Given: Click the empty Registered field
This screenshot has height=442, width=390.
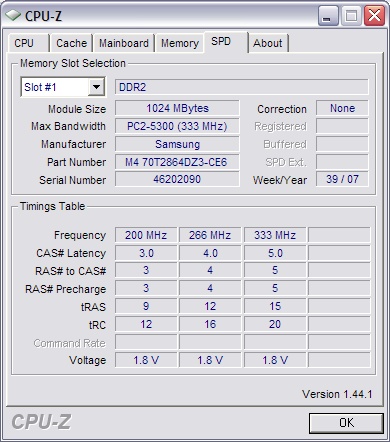Looking at the screenshot, I should tap(342, 126).
